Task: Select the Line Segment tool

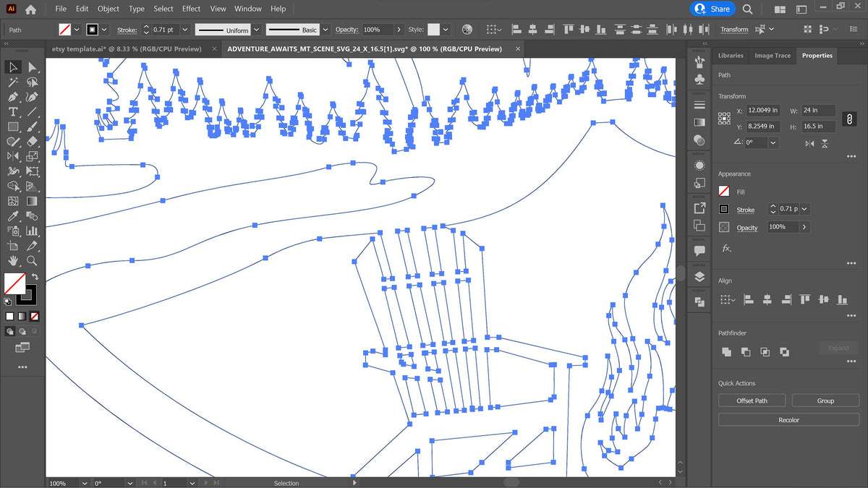Action: [x=33, y=112]
